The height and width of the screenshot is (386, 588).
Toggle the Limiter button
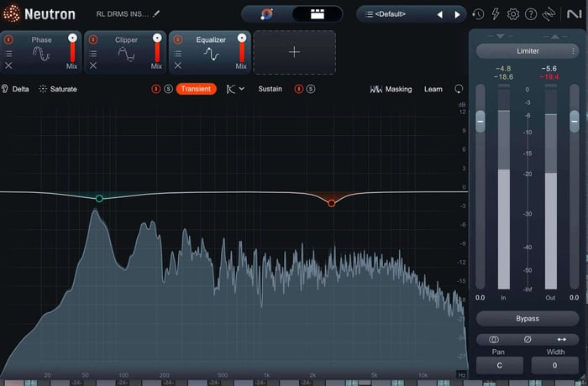[x=528, y=51]
